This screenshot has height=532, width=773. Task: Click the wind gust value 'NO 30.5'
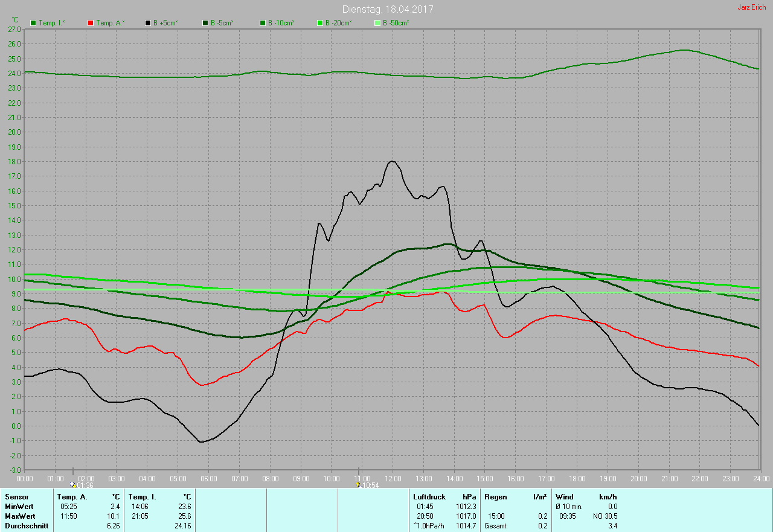point(605,516)
